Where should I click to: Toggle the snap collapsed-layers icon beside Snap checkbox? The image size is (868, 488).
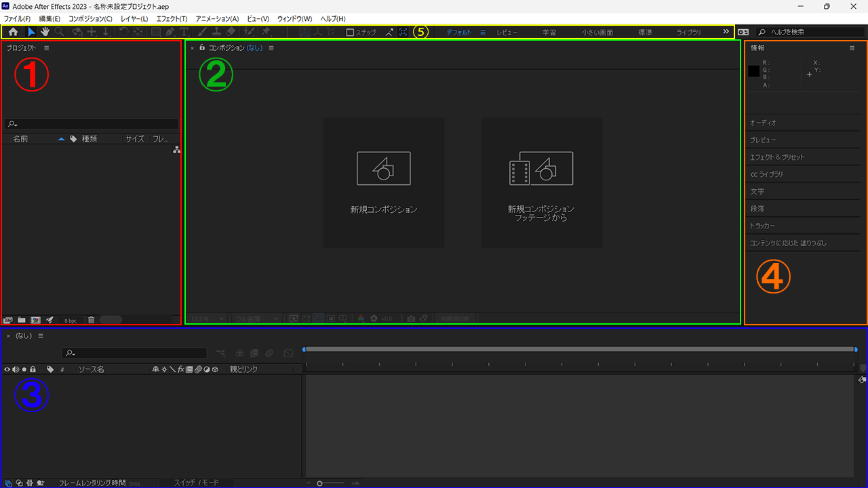pos(390,32)
